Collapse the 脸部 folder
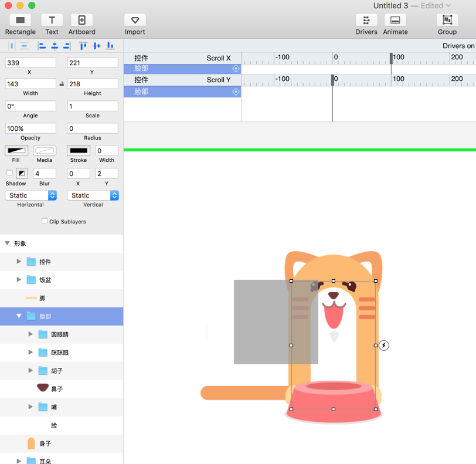The height and width of the screenshot is (464, 476). (19, 316)
